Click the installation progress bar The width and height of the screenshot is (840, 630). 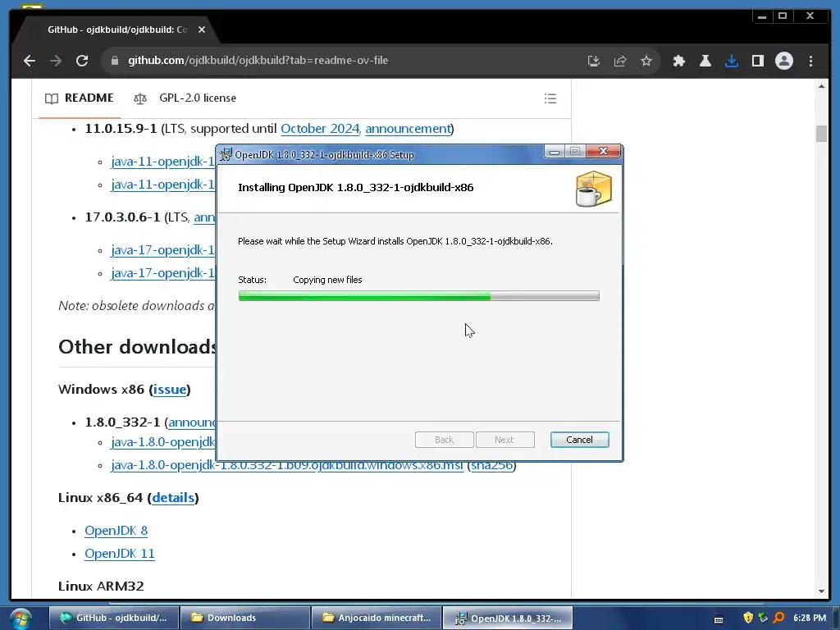[418, 295]
